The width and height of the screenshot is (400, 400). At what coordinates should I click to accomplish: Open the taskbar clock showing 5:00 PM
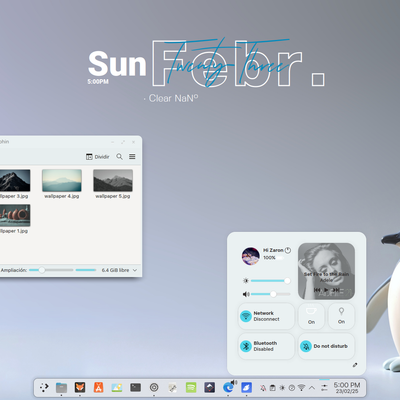(x=347, y=388)
